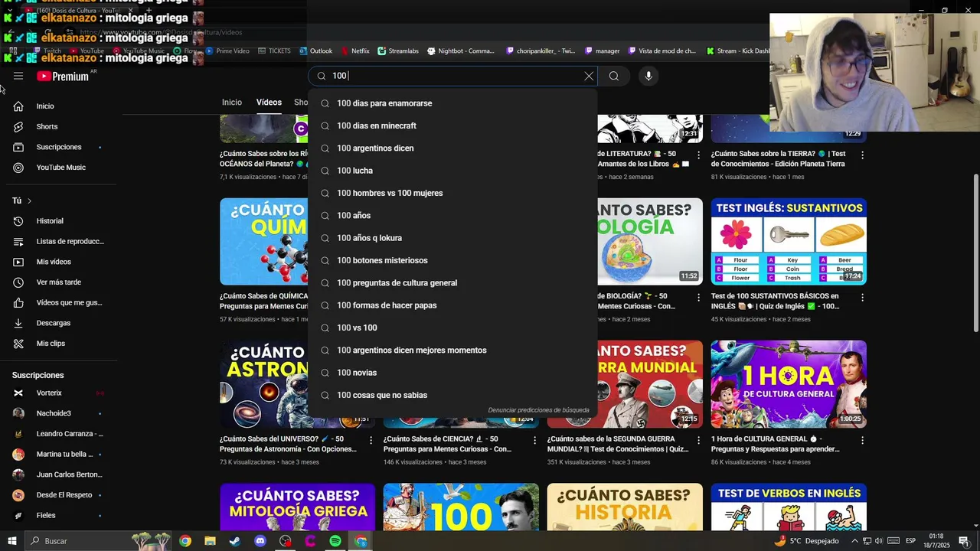
Task: Select '100 hombres vs 100 mujeres' suggestion
Action: (x=452, y=193)
